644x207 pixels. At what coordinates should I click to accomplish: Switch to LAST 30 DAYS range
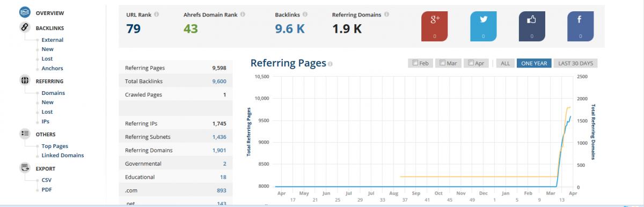[x=575, y=63]
